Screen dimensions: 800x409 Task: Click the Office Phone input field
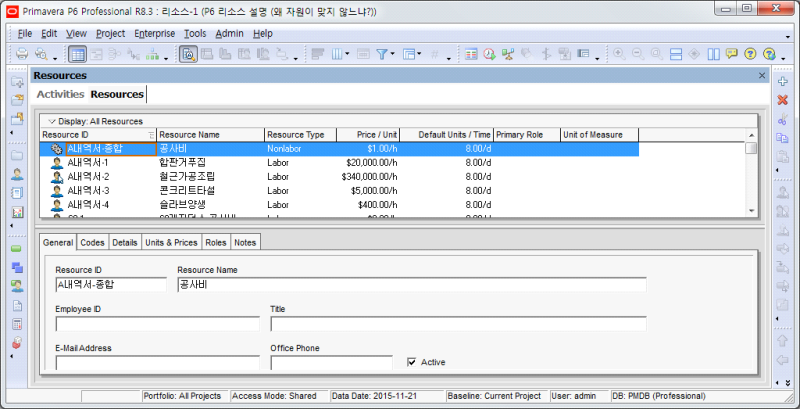331,363
